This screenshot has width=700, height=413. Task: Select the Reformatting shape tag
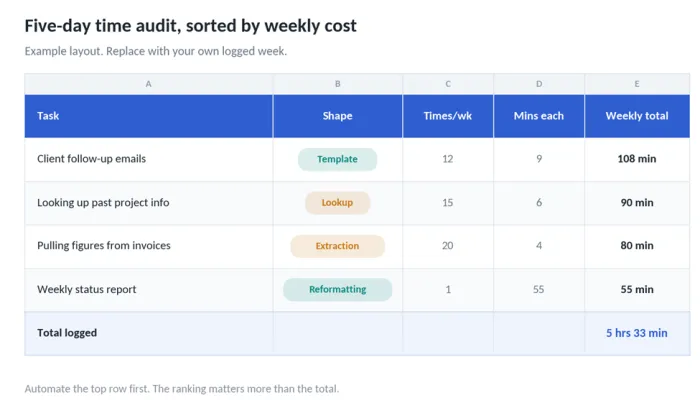tap(338, 289)
